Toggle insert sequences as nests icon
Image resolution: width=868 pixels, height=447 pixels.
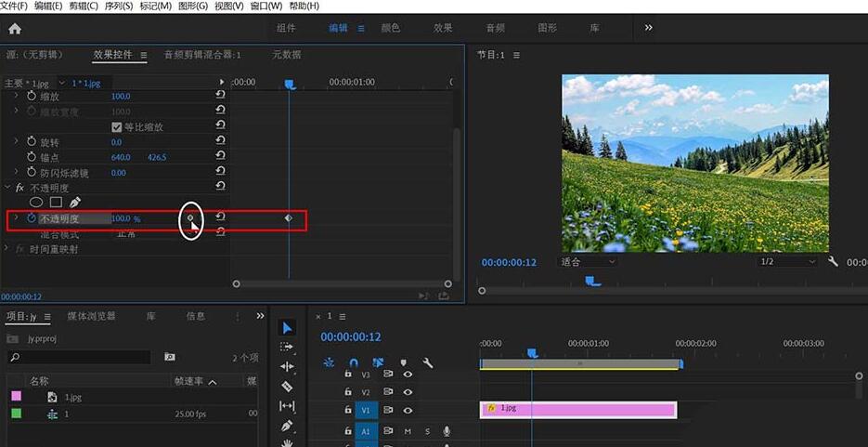pos(329,362)
